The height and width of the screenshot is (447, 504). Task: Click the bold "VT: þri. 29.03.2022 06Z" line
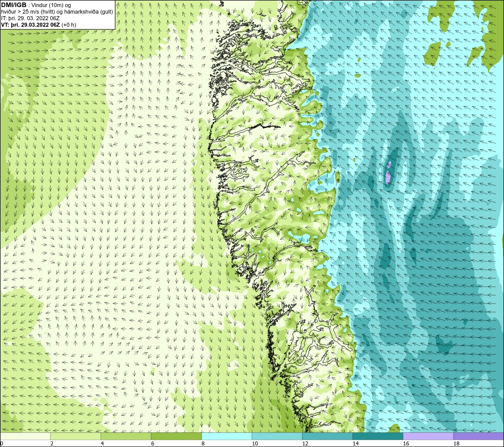(30, 25)
